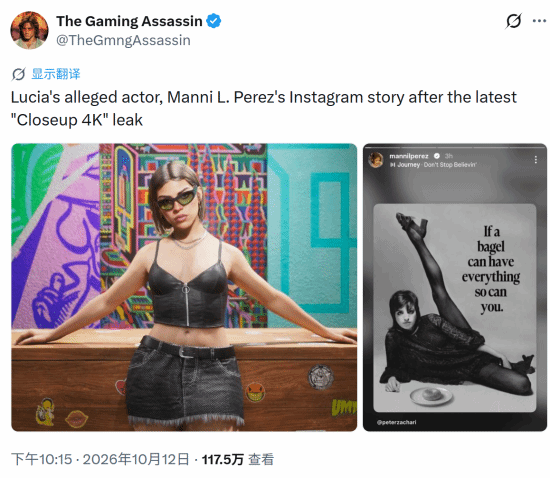Open the three-dot more options menu

[x=539, y=21]
